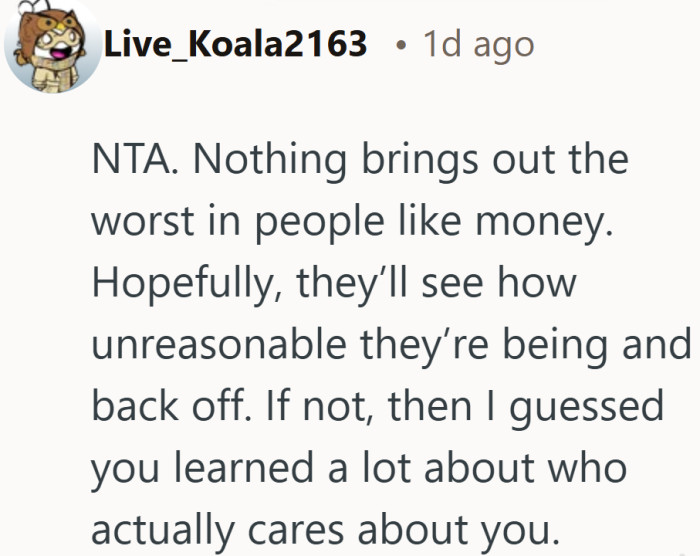The width and height of the screenshot is (700, 556).
Task: Click the word "guessed" in comment
Action: click(x=597, y=409)
